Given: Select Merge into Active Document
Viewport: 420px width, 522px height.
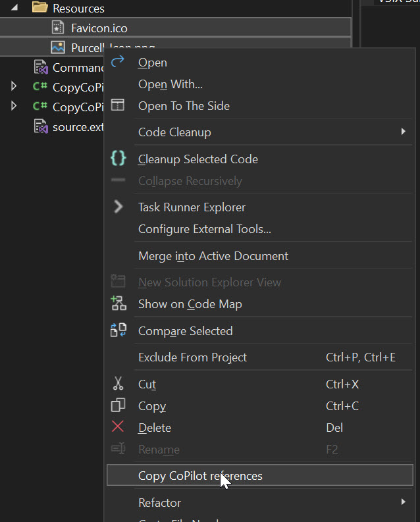Looking at the screenshot, I should (213, 255).
